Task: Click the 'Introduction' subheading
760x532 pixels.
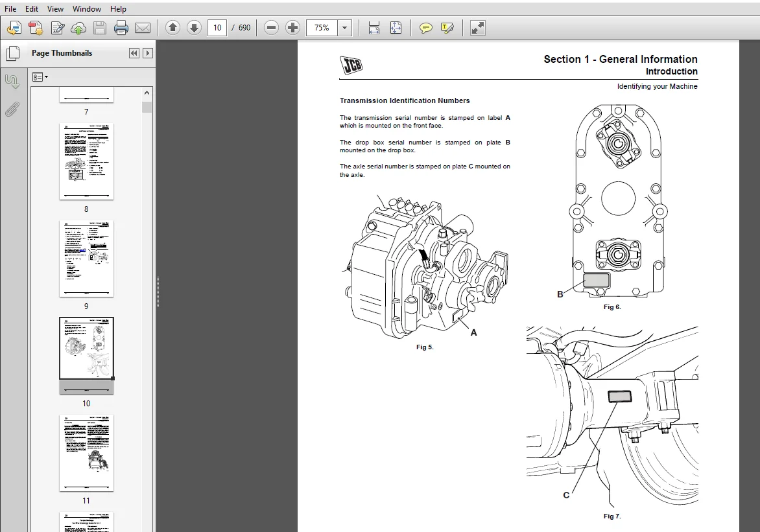Action: click(671, 72)
